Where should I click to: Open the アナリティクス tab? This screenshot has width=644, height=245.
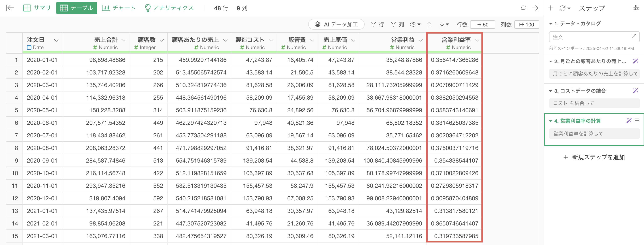(169, 8)
